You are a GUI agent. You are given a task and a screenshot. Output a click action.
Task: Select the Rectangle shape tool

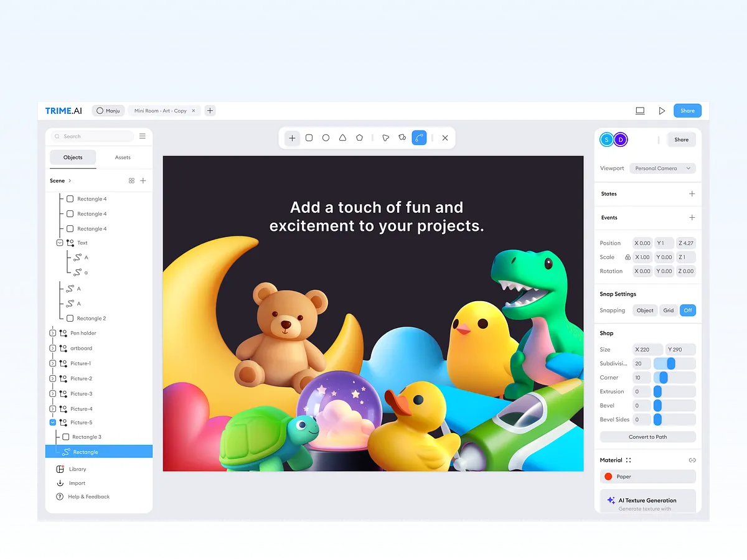(309, 138)
